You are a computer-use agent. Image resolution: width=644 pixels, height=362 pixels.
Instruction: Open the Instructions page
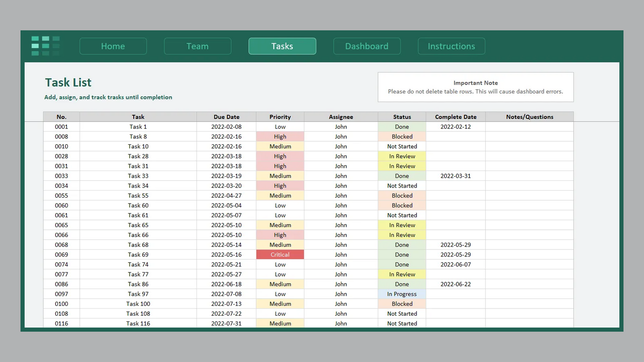[x=451, y=46]
